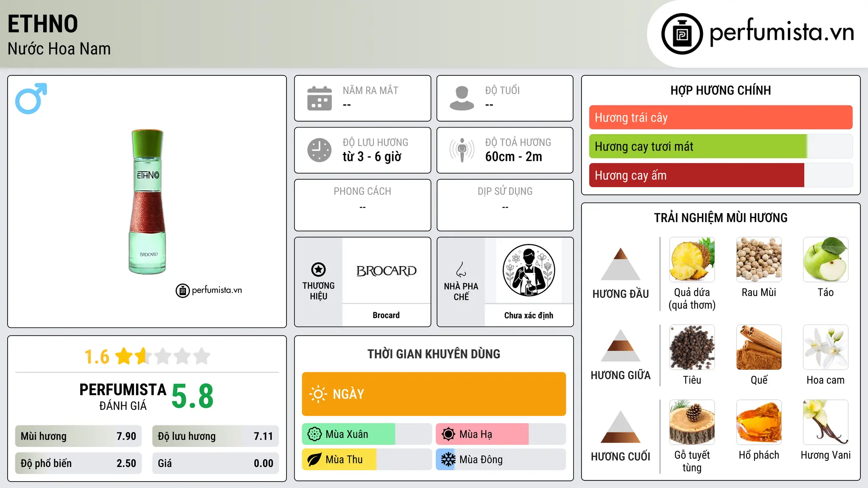Click the Quả dứa (quả thơm) note label
The height and width of the screenshot is (488, 868).
click(692, 299)
